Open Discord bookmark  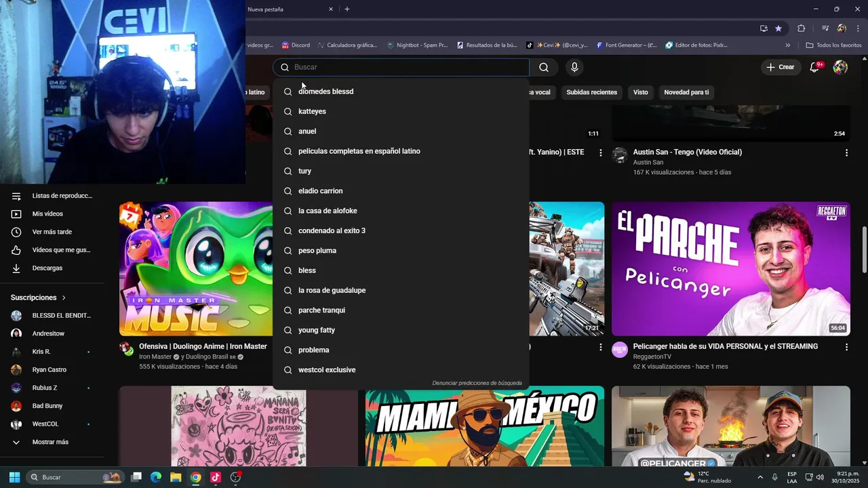click(x=296, y=45)
